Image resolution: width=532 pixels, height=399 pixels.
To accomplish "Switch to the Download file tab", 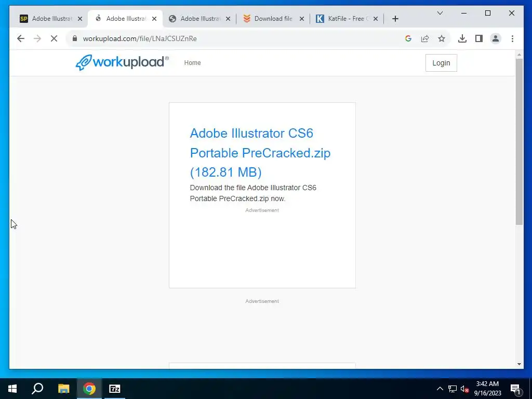I will coord(274,19).
